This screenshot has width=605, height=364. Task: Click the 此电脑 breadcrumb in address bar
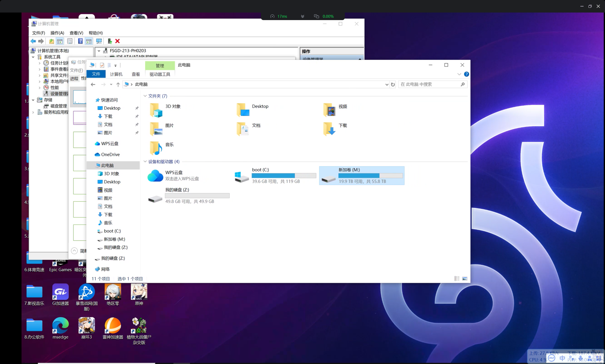click(x=141, y=84)
